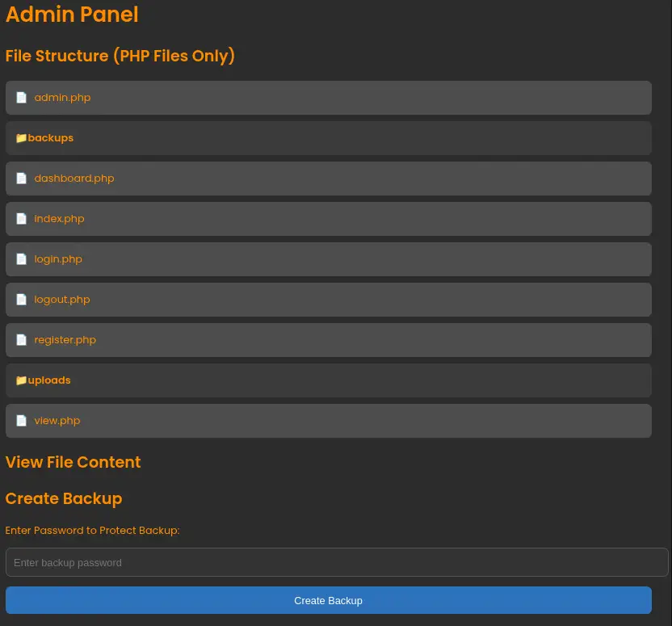This screenshot has height=626, width=672.
Task: View the index.php file
Action: (x=59, y=219)
